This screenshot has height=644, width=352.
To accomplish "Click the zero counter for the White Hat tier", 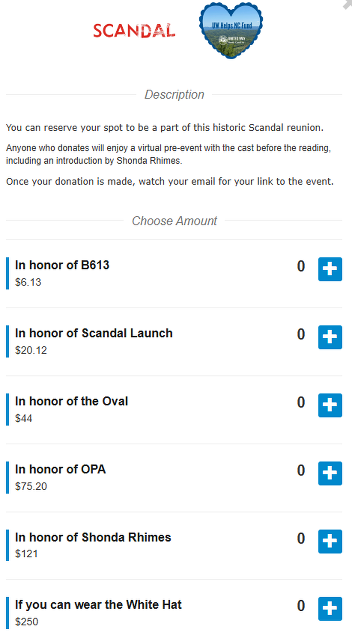I will pyautogui.click(x=300, y=606).
